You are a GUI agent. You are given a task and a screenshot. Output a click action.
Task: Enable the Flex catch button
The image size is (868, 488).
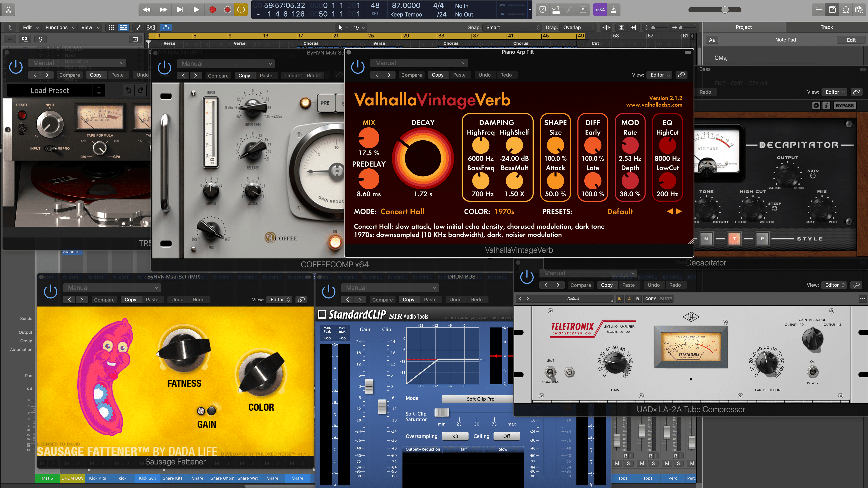coord(165,27)
